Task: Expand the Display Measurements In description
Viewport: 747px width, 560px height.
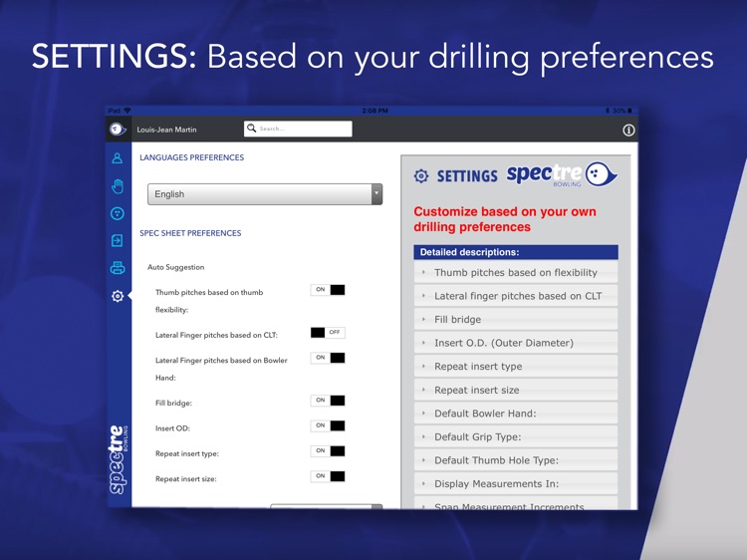Action: coord(516,483)
